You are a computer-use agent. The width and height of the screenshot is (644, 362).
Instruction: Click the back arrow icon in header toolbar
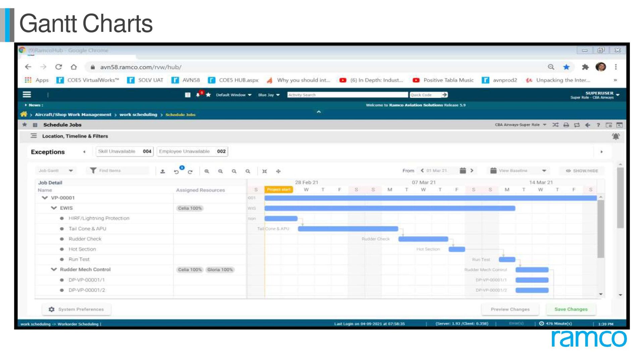tap(587, 125)
